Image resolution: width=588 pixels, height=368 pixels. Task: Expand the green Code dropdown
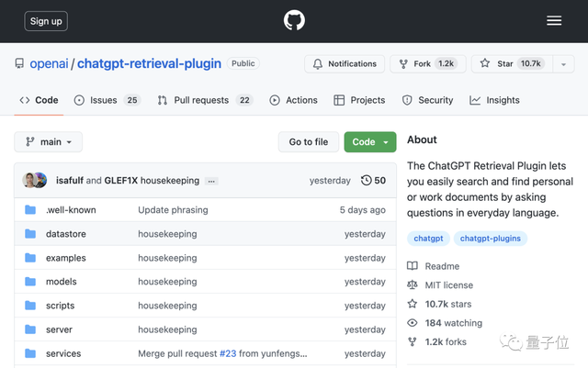pyautogui.click(x=369, y=142)
